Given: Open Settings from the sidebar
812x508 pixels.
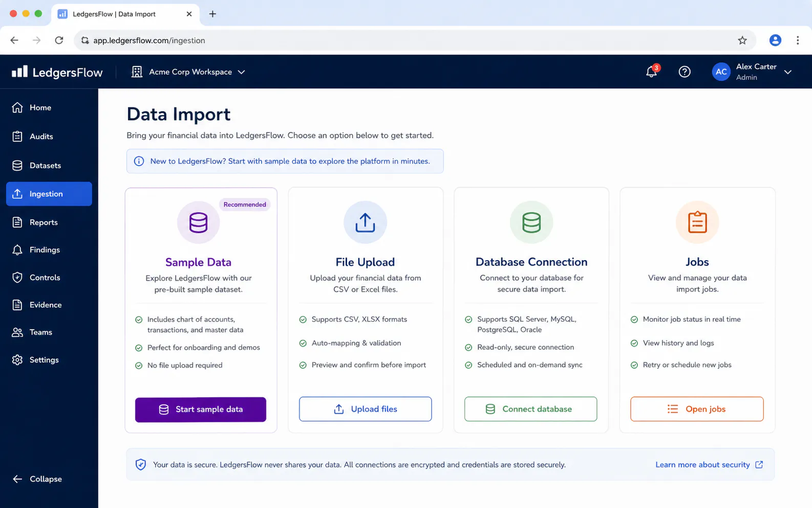Looking at the screenshot, I should pyautogui.click(x=49, y=360).
